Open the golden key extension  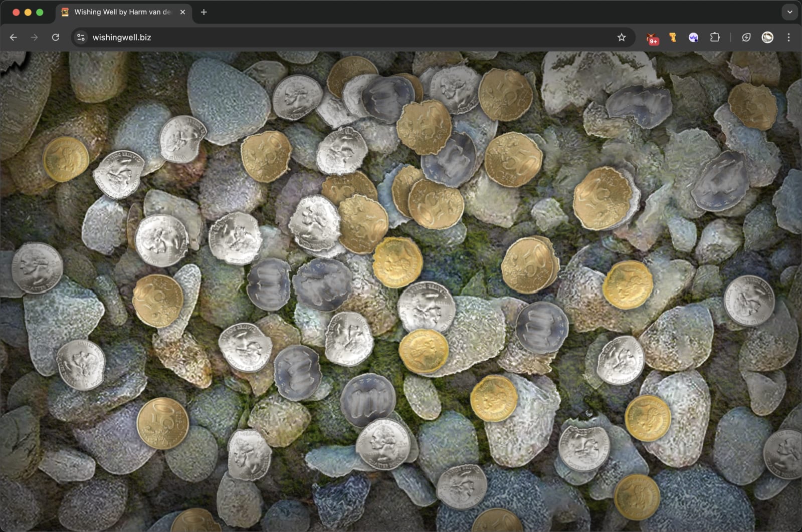[673, 38]
